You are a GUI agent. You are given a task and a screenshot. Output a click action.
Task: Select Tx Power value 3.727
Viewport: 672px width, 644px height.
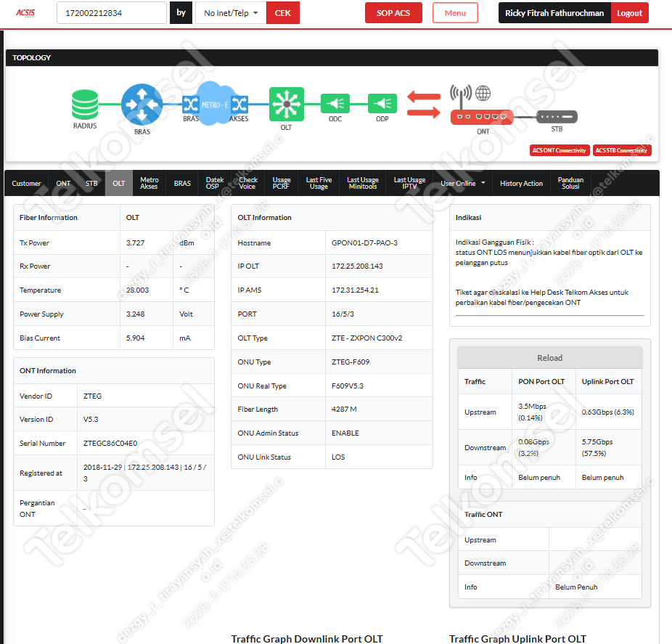click(136, 243)
